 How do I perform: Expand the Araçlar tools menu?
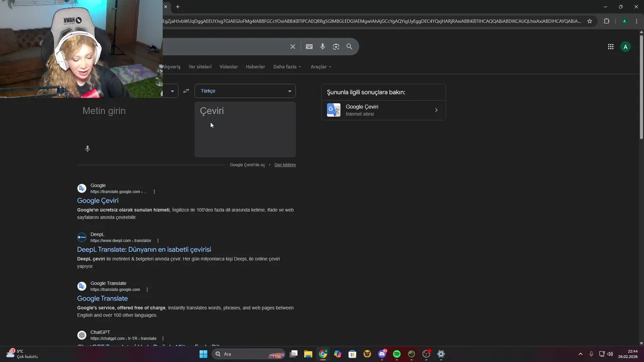tap(321, 67)
